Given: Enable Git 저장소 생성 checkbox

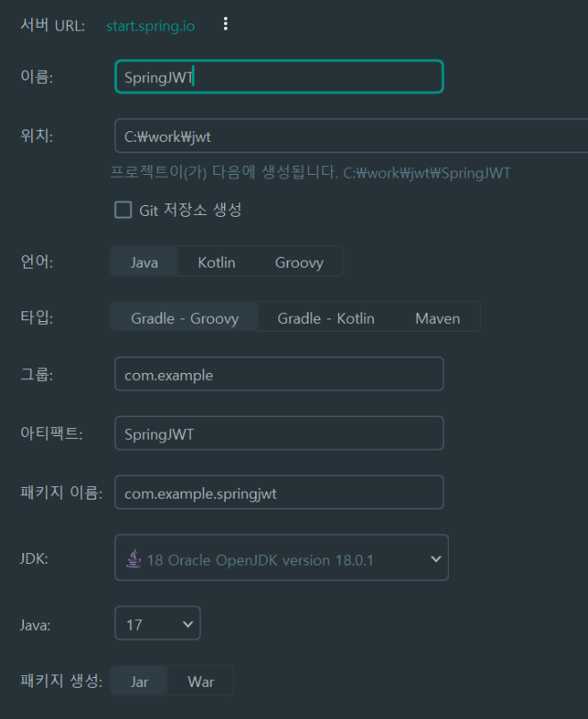Looking at the screenshot, I should point(123,210).
